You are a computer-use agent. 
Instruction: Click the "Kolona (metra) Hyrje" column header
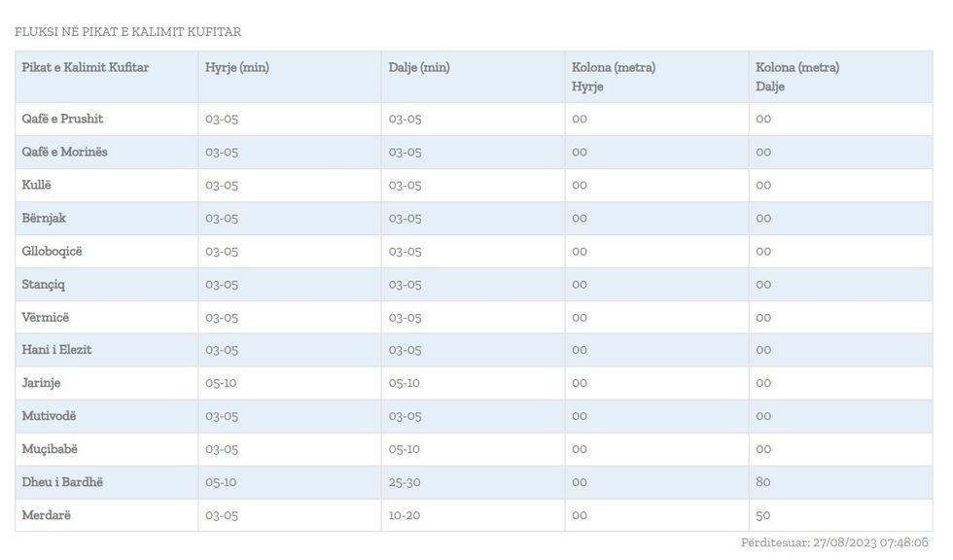click(614, 77)
